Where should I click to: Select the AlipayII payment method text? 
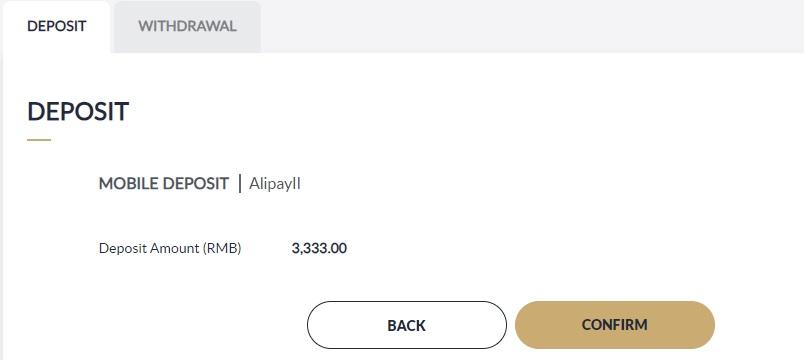click(275, 184)
